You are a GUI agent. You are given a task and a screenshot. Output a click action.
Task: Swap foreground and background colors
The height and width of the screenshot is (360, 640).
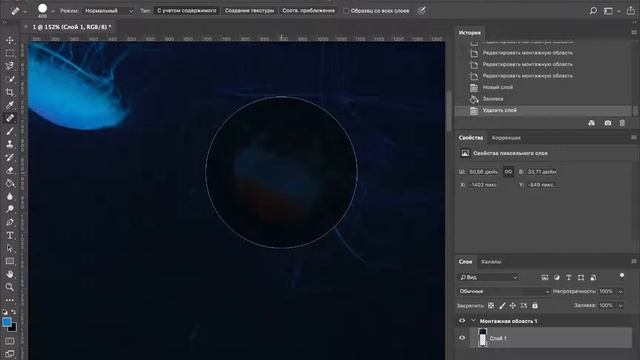pyautogui.click(x=14, y=312)
